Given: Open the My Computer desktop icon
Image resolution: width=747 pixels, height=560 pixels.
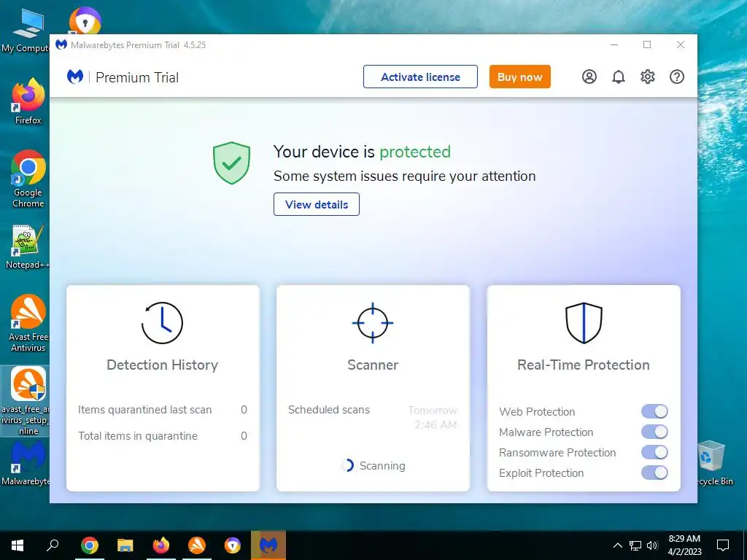Looking at the screenshot, I should (26, 30).
